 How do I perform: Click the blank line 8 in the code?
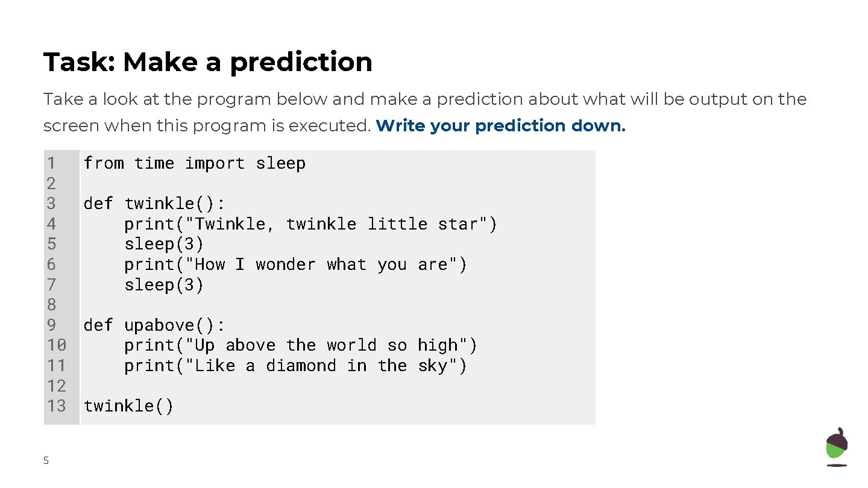click(241, 305)
